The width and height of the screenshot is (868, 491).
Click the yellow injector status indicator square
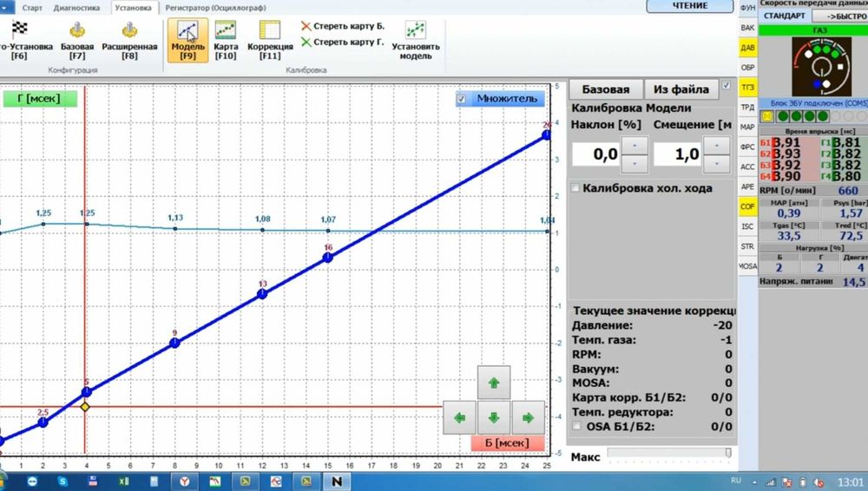pos(766,116)
